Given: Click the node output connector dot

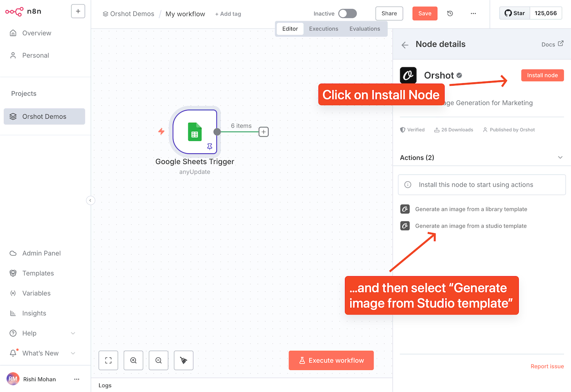Looking at the screenshot, I should click(x=217, y=132).
